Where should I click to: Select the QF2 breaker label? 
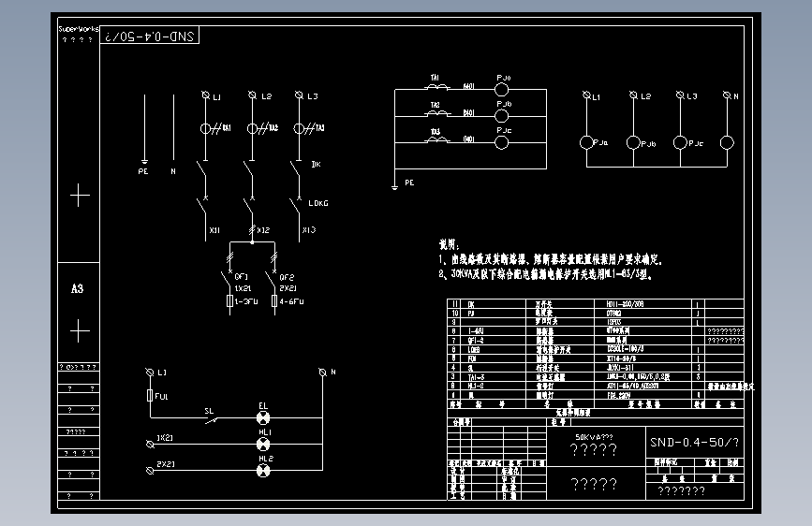click(x=287, y=277)
